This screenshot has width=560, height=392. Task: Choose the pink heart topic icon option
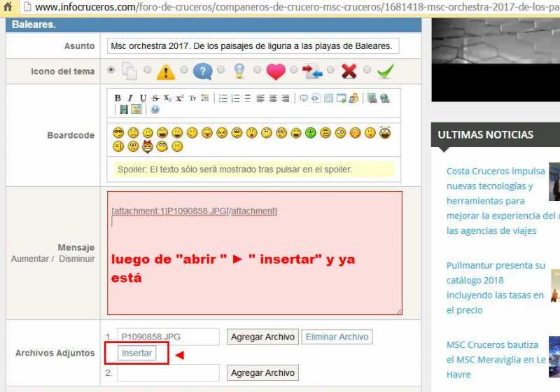coord(257,71)
